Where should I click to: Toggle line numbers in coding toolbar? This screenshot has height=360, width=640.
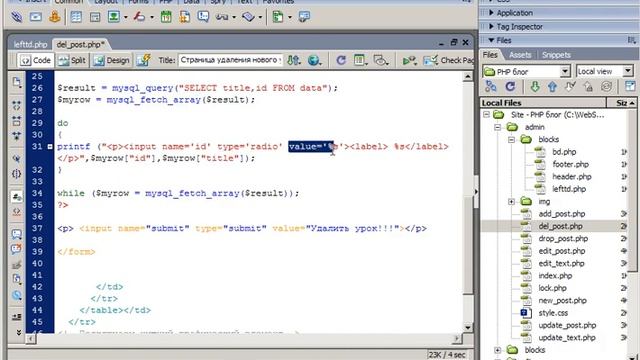pos(17,196)
